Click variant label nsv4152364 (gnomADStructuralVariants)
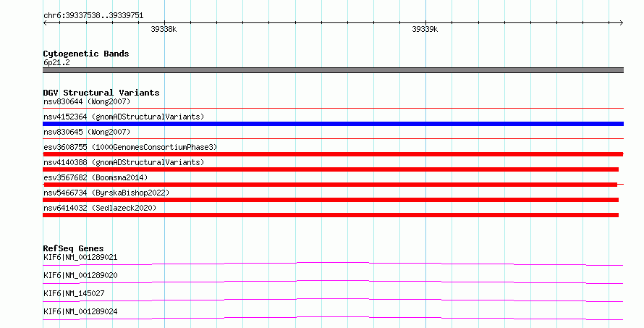The height and width of the screenshot is (328, 644). click(x=124, y=117)
